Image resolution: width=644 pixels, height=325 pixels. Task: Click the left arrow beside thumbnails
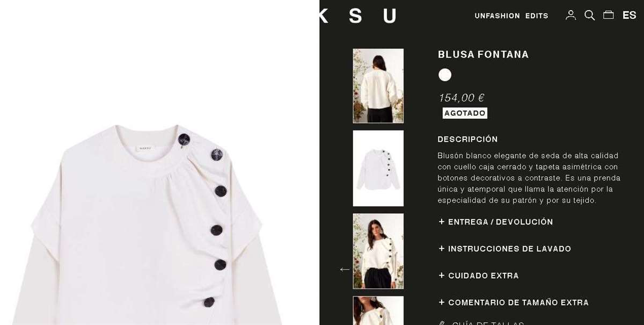[345, 269]
